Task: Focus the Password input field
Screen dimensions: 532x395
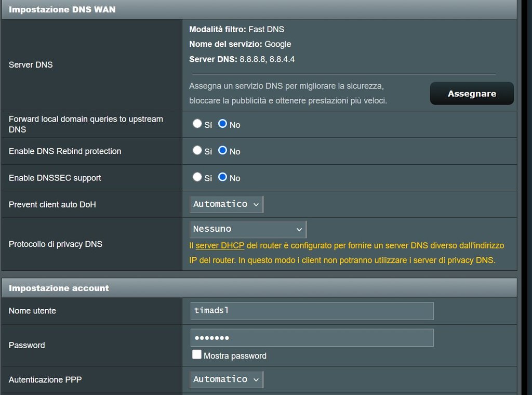Action: [x=312, y=338]
